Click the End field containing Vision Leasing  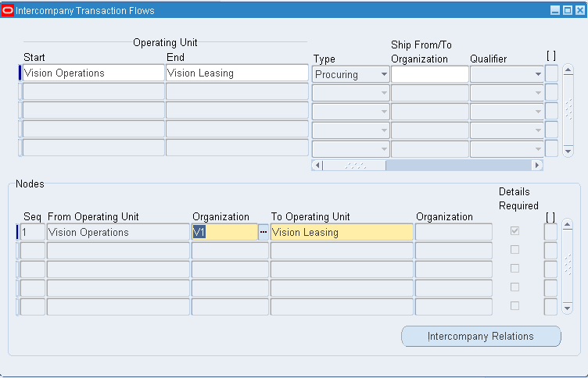(237, 73)
